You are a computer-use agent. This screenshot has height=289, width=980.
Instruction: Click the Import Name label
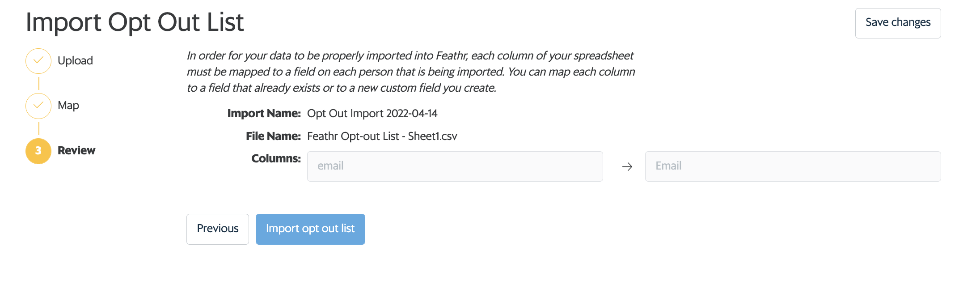tap(264, 114)
